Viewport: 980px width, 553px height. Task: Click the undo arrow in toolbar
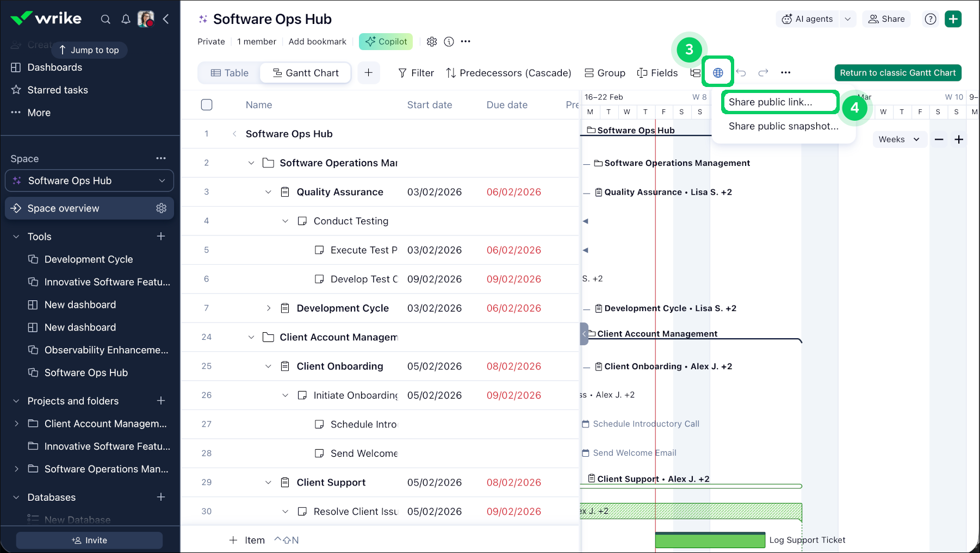741,73
